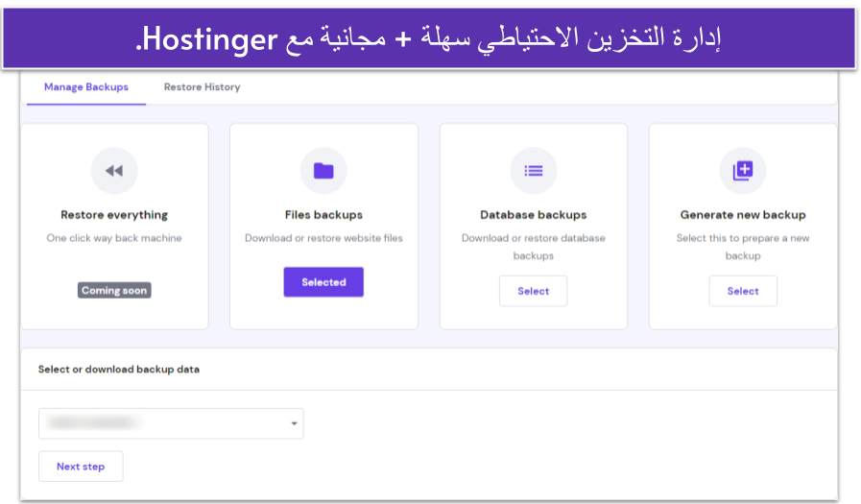Click the Coming soon badge

(x=114, y=291)
